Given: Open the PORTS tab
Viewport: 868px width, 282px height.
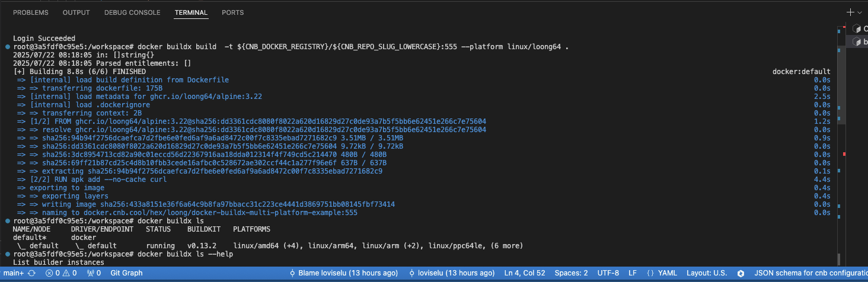Looking at the screenshot, I should (x=232, y=12).
